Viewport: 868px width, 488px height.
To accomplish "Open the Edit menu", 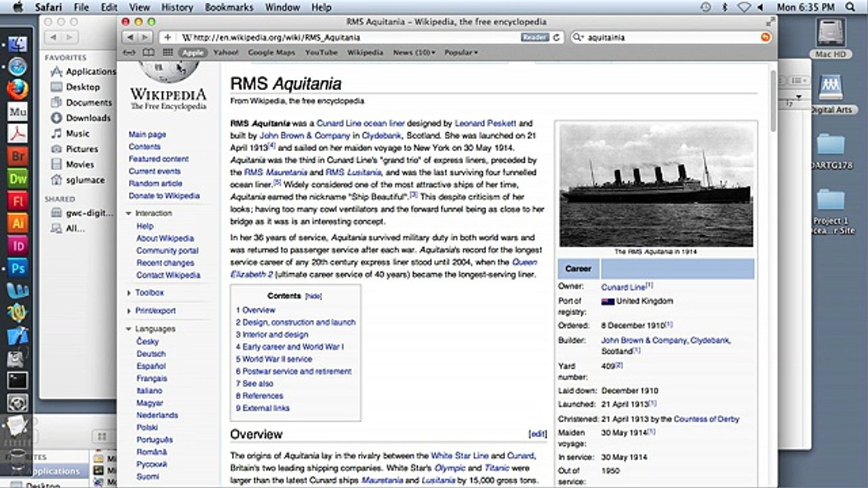I will (x=108, y=7).
